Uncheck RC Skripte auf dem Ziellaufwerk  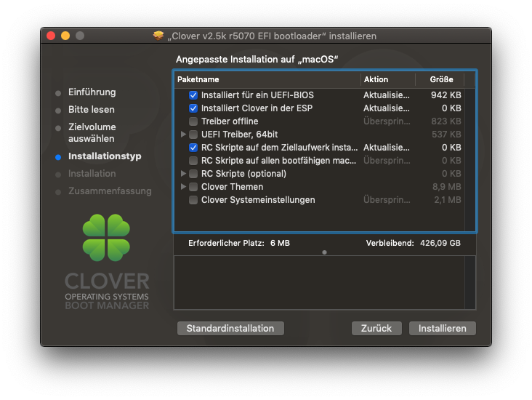(193, 148)
